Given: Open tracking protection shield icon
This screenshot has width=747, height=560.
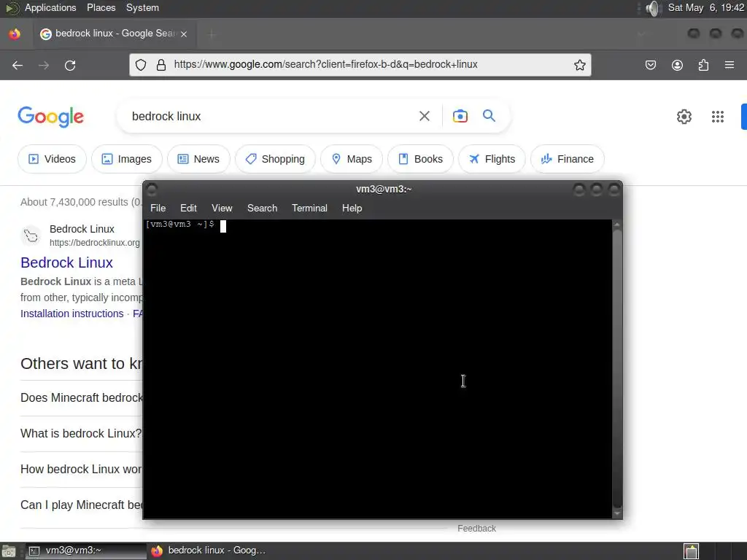Looking at the screenshot, I should [141, 65].
